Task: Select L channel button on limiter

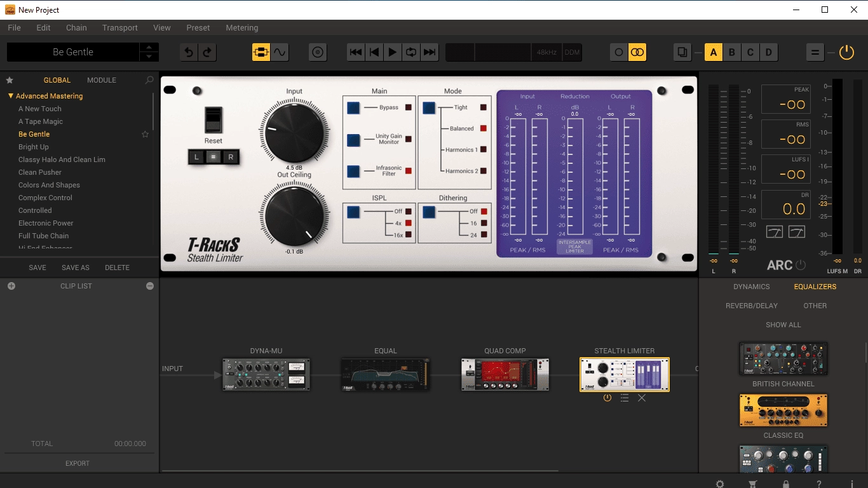Action: tap(196, 157)
